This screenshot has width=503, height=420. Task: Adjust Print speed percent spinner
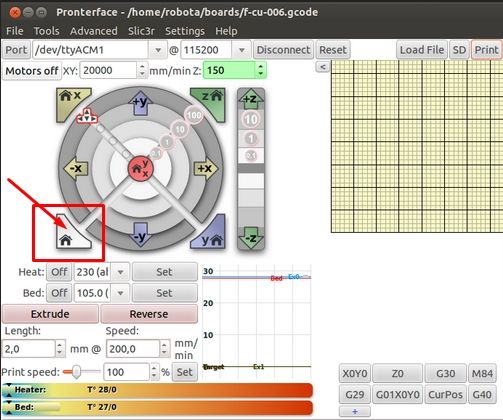(154, 372)
